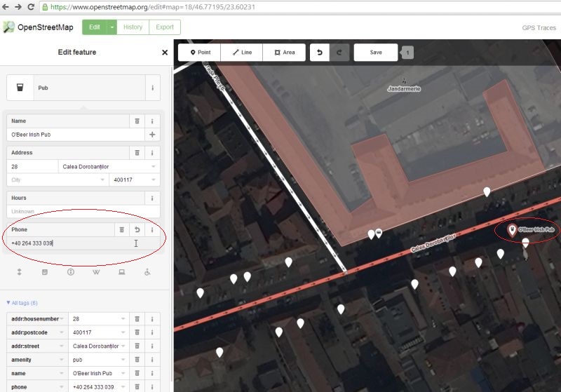
Task: Select the O'Beer Irish Pub map marker
Action: (x=512, y=230)
